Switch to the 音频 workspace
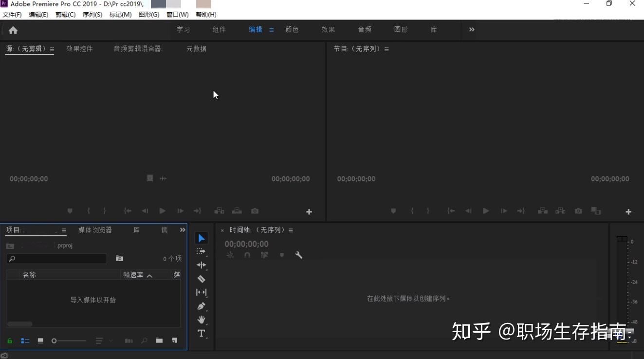This screenshot has height=359, width=644. coord(365,30)
